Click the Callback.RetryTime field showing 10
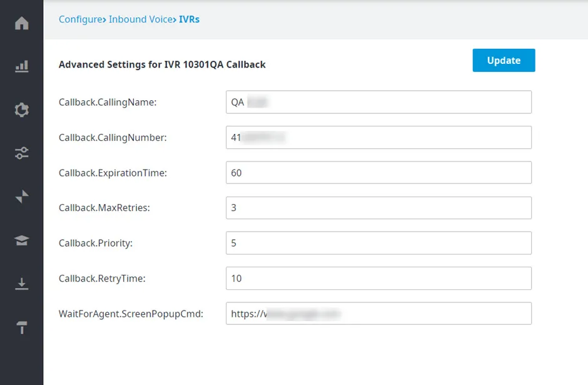Screen dimensions: 588x385 pos(378,279)
